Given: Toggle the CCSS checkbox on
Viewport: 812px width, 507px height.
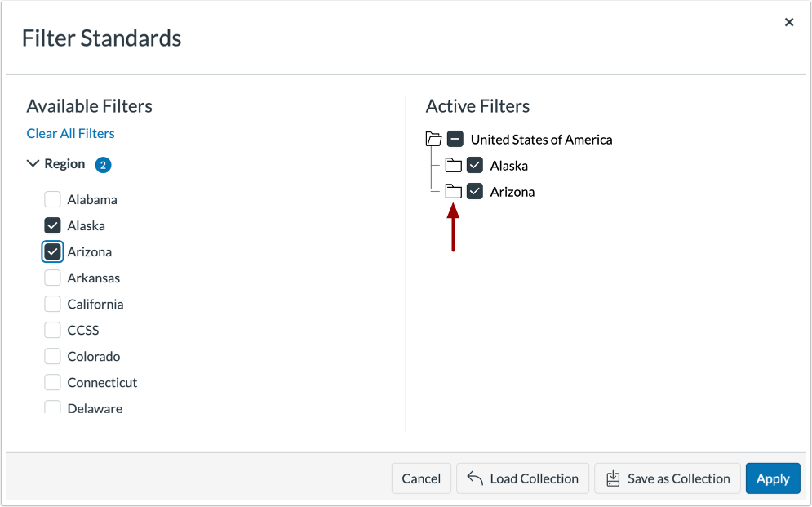Looking at the screenshot, I should coord(52,330).
